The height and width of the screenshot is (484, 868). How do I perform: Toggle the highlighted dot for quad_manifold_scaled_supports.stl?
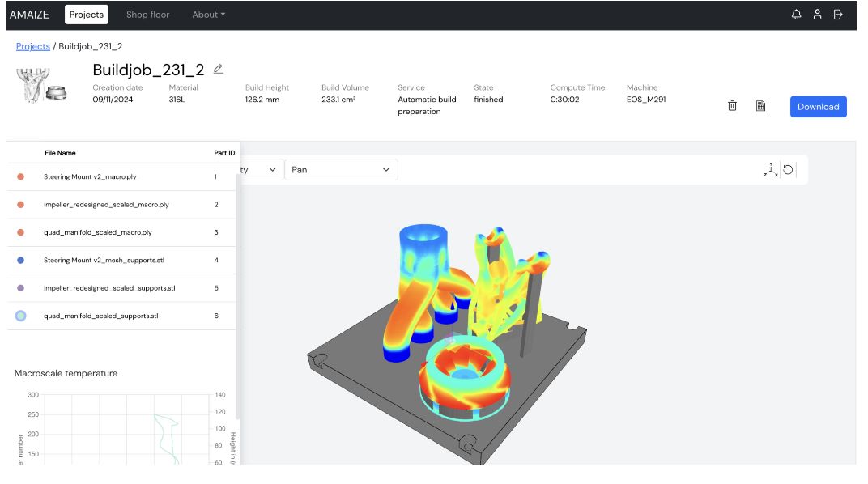(x=20, y=316)
